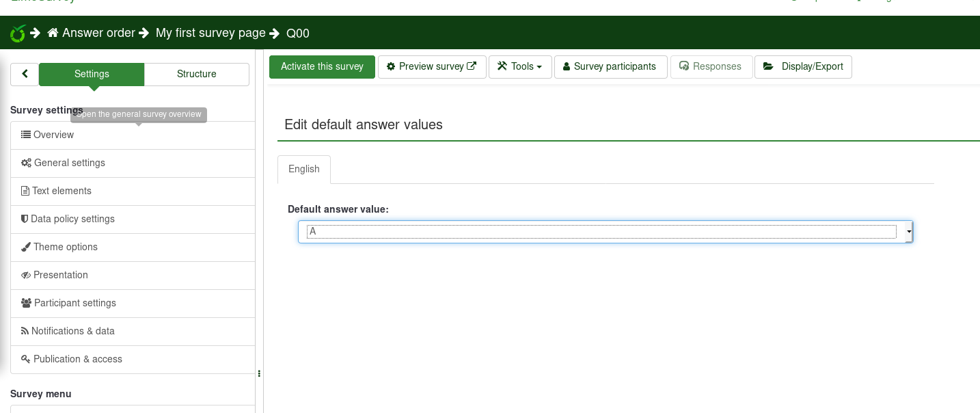Click the LimeSurvey logo icon in breadcrumb

pyautogui.click(x=18, y=33)
